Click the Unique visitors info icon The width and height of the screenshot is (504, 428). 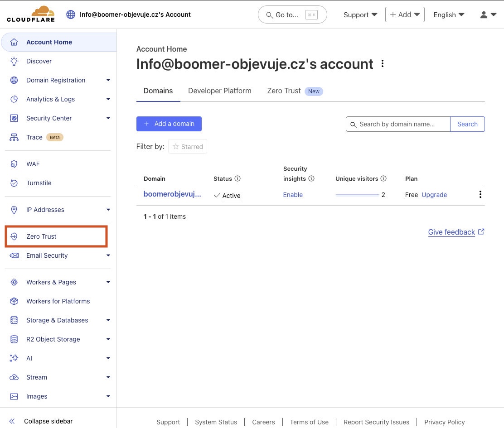click(383, 179)
